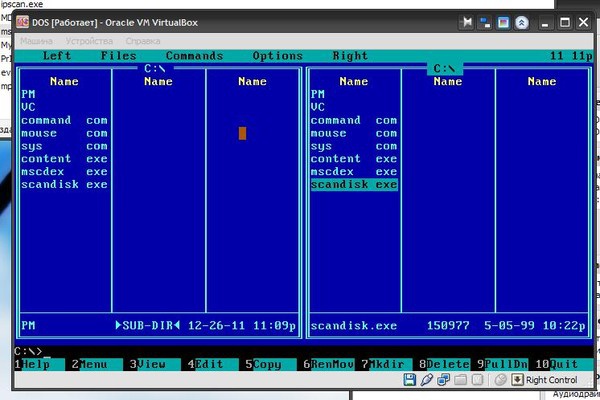Click the clock showing 11p in menu bar

571,56
